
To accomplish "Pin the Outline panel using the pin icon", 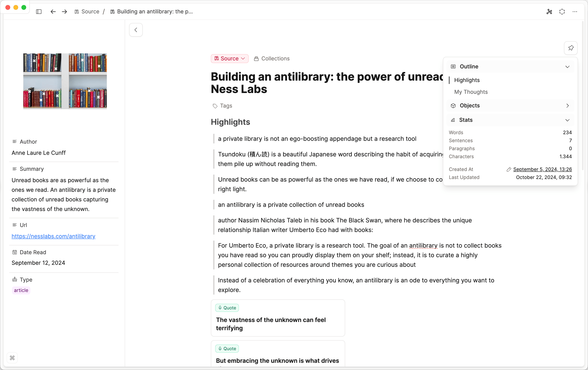I will pyautogui.click(x=571, y=48).
